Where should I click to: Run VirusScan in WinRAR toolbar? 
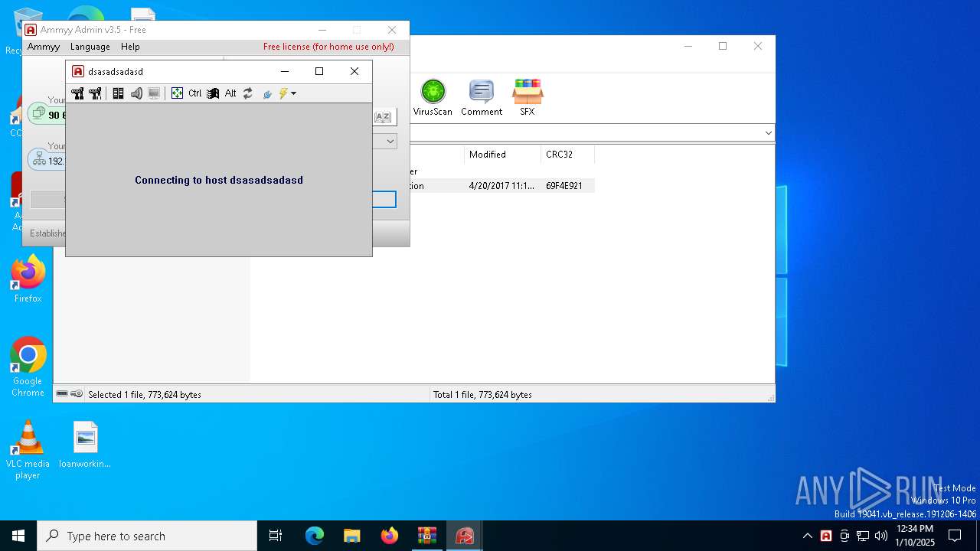[x=433, y=97]
